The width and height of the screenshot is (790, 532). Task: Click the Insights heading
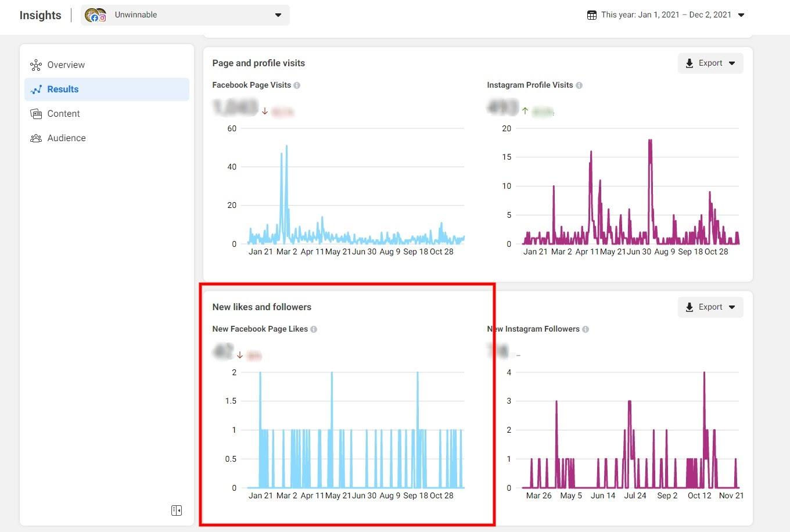coord(40,15)
